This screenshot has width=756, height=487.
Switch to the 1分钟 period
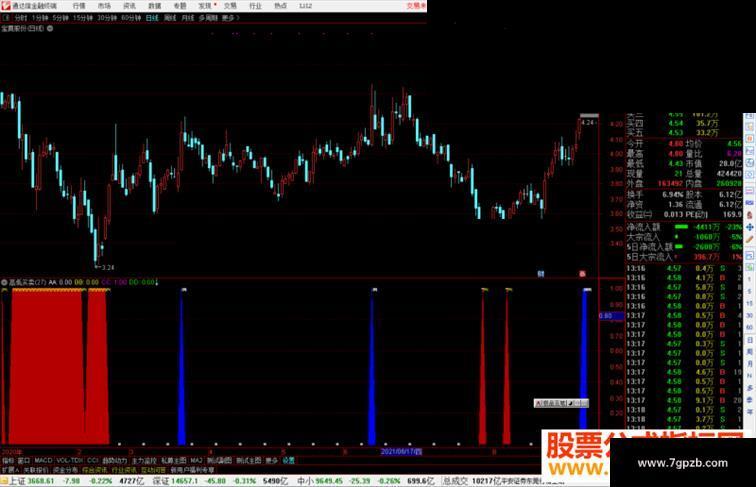(40, 18)
